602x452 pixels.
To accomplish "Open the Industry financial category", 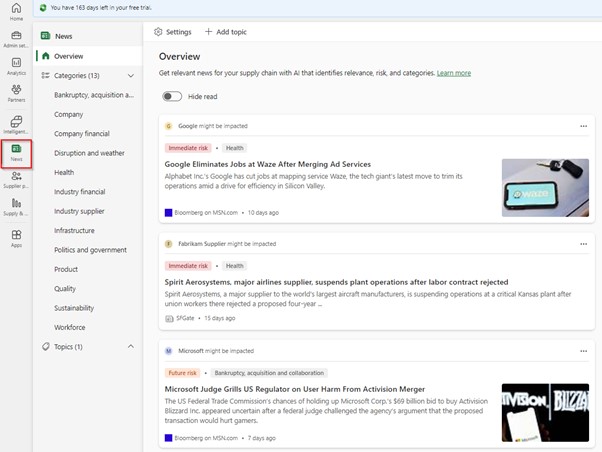I will [79, 192].
